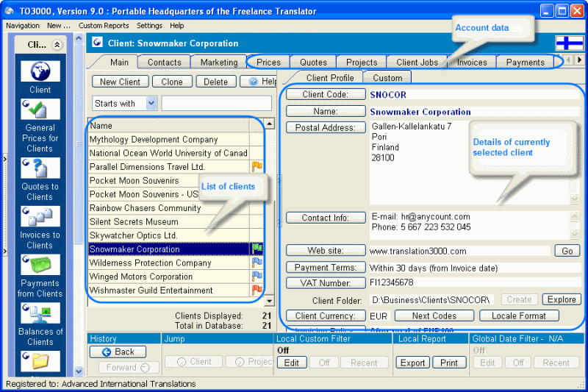Switch to the Projects tab
Screen dimensions: 588x392
pyautogui.click(x=362, y=63)
